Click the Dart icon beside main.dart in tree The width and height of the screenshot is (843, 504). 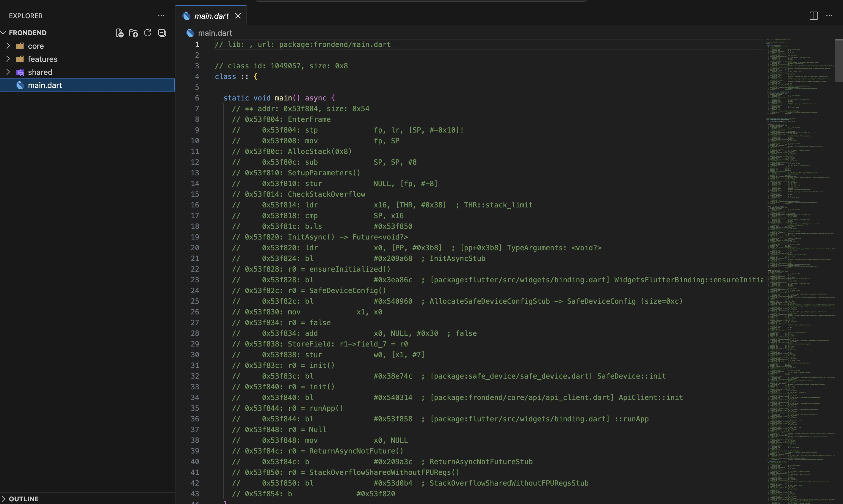coord(20,85)
